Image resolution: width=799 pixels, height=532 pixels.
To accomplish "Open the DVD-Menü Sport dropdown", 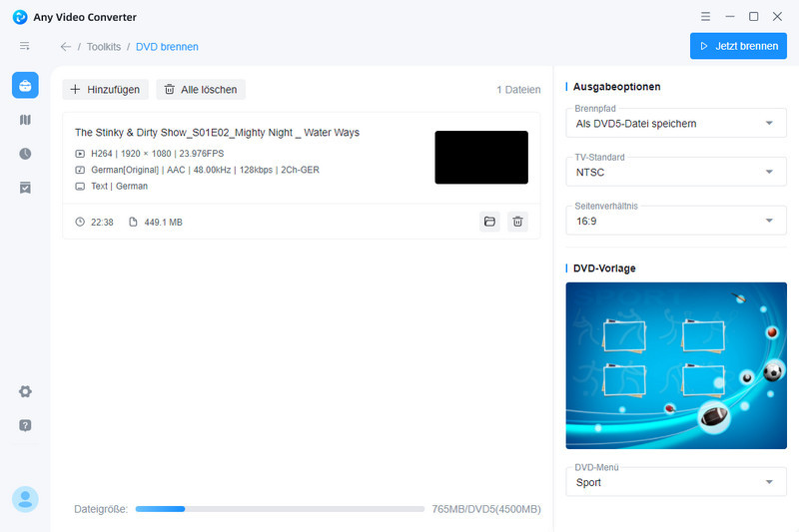I will point(676,482).
